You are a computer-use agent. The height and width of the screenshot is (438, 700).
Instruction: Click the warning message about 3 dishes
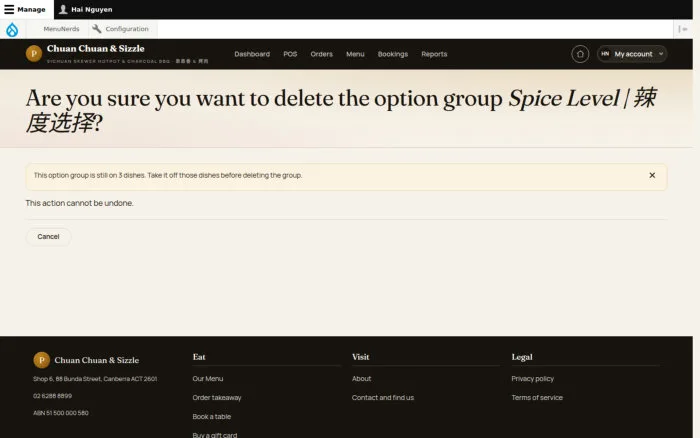pos(168,175)
